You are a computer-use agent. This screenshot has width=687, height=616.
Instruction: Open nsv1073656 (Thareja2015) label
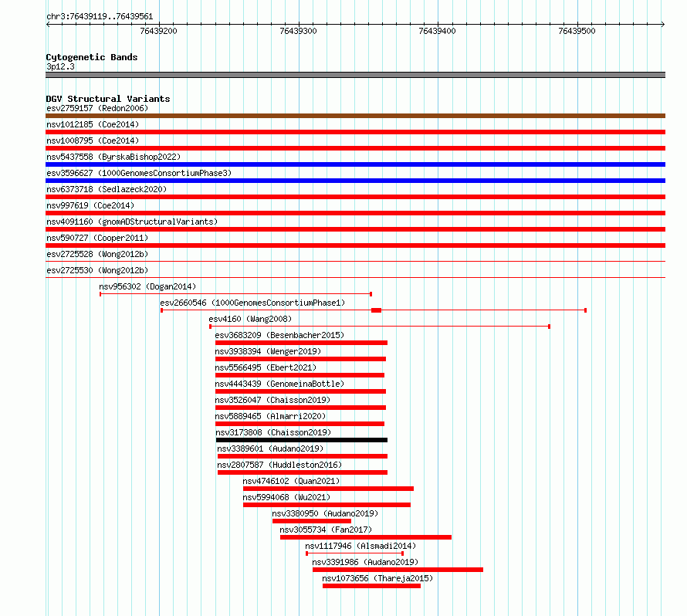[377, 578]
